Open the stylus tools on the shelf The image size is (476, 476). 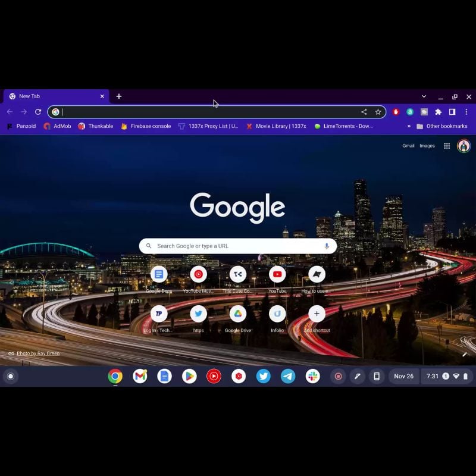click(x=358, y=377)
